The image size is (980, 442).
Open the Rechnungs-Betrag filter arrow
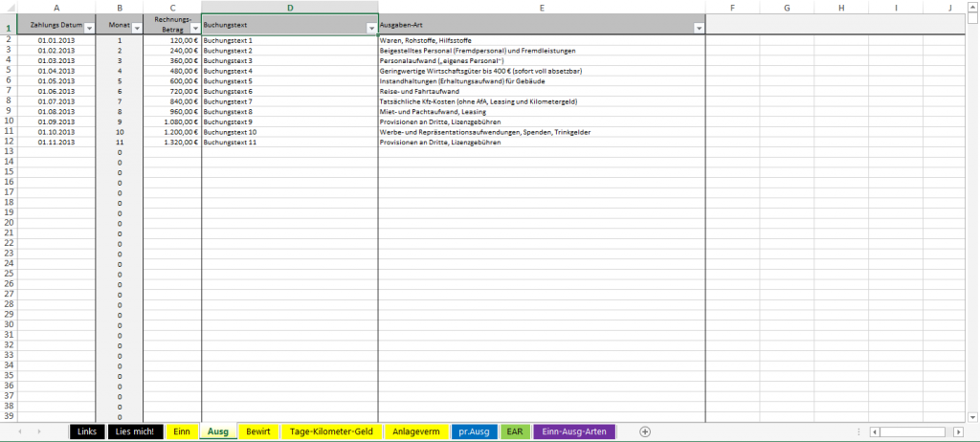[x=194, y=28]
